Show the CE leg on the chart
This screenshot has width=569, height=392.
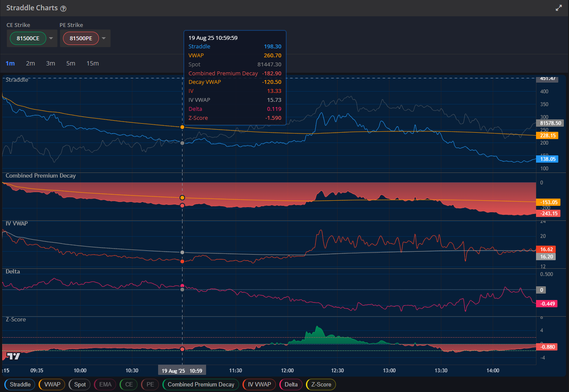[128, 384]
